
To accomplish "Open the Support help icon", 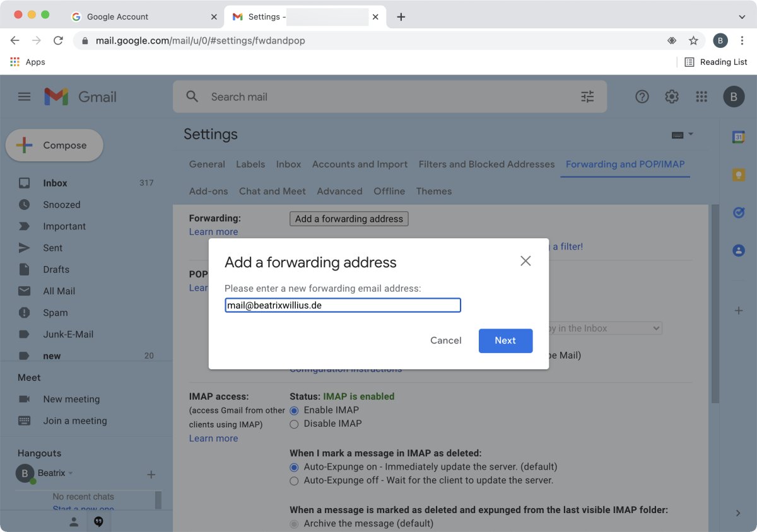I will click(642, 96).
